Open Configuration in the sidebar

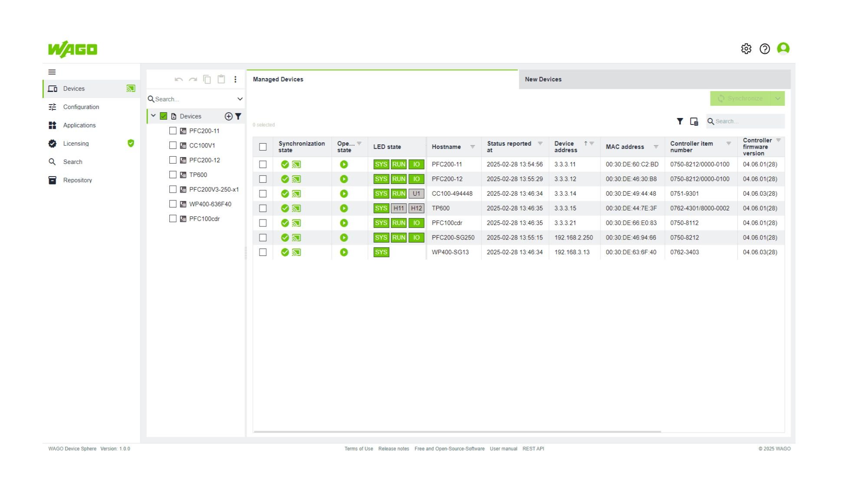(x=92, y=107)
